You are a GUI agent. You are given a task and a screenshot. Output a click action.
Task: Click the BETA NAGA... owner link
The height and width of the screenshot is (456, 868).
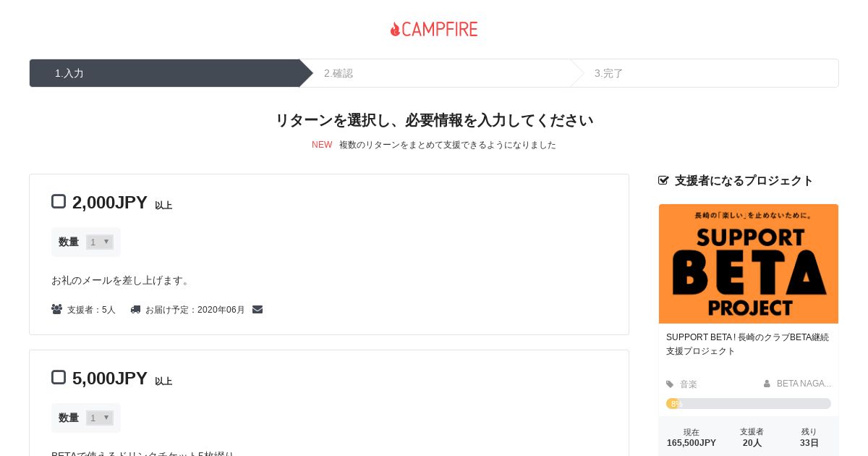(x=804, y=384)
